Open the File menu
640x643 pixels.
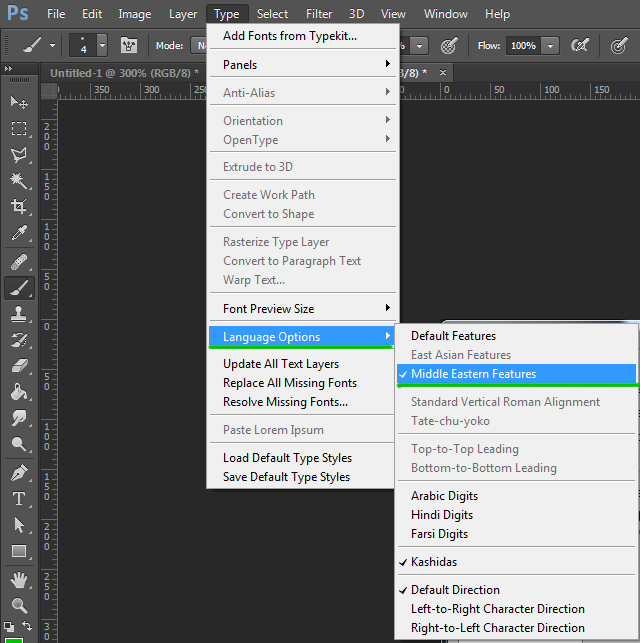click(x=56, y=14)
